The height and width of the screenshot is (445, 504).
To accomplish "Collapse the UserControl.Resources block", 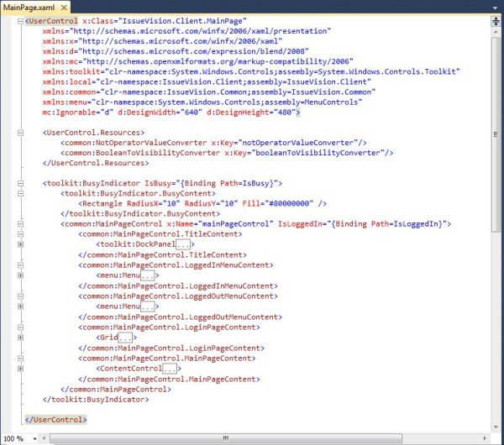I will (20, 133).
